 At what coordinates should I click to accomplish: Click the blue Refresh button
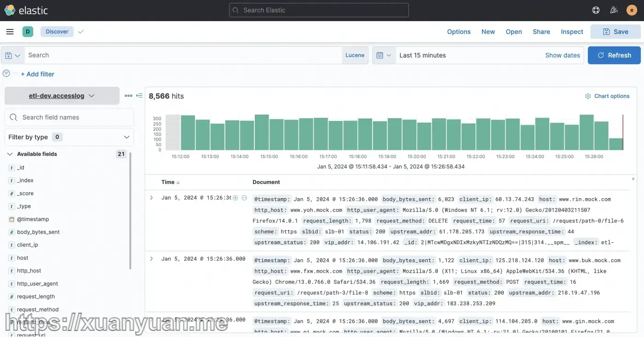tap(614, 55)
